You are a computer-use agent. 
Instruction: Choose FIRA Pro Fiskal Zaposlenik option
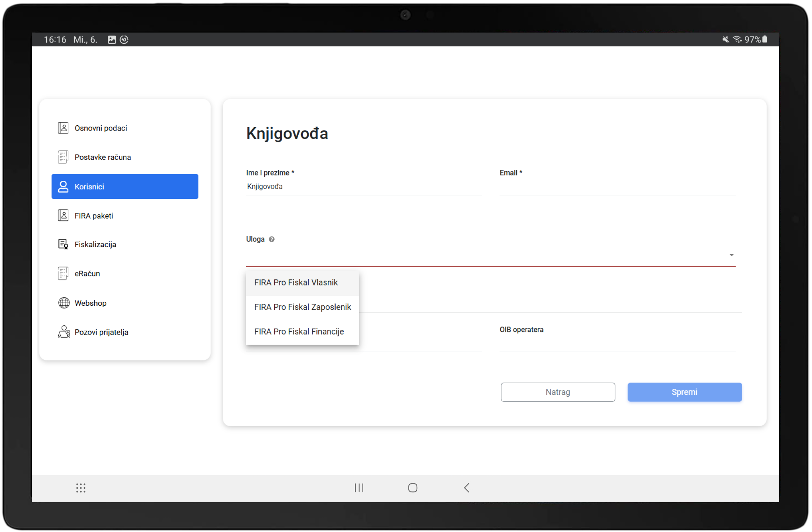click(x=302, y=307)
